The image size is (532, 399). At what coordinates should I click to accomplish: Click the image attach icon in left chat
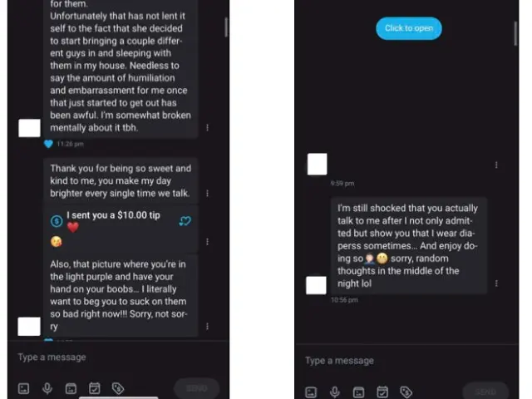pyautogui.click(x=23, y=388)
